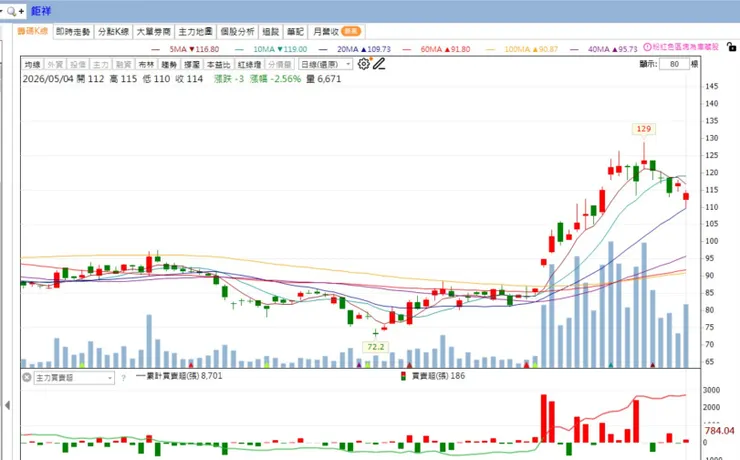The width and height of the screenshot is (740, 460).
Task: Click the date 2026/05/04 text
Action: click(x=48, y=79)
